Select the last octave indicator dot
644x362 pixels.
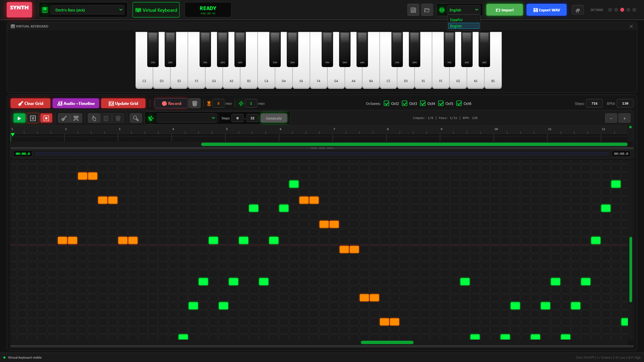click(634, 10)
